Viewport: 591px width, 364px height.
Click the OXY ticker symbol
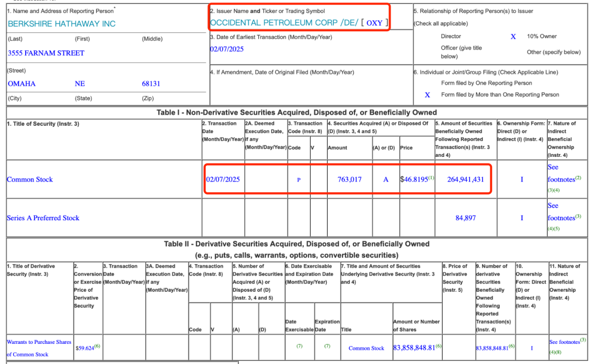click(374, 23)
